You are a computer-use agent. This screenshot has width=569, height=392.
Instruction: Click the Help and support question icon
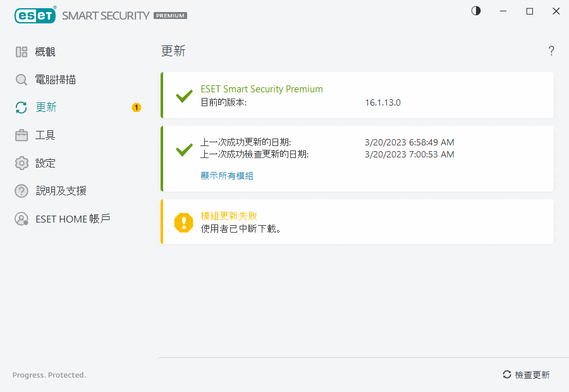click(21, 191)
